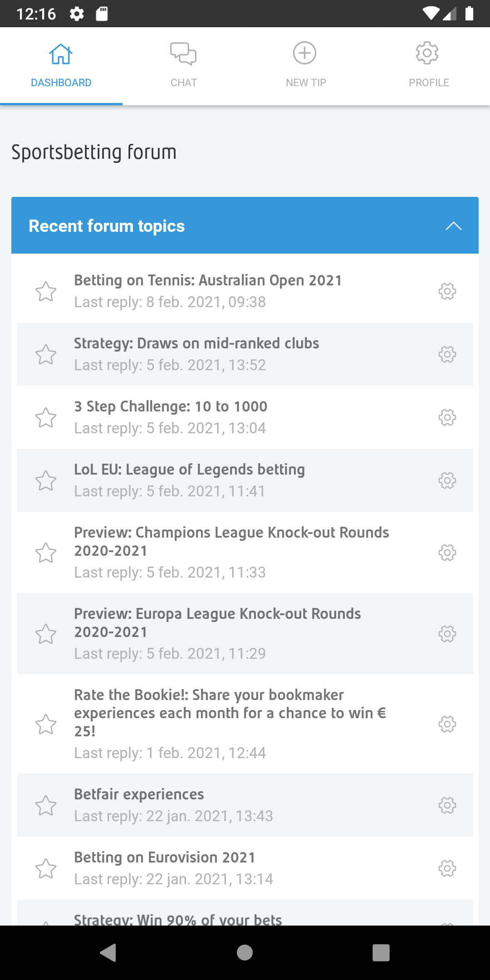Open gear menu for Champions League preview topic
The image size is (490, 980).
point(447,552)
